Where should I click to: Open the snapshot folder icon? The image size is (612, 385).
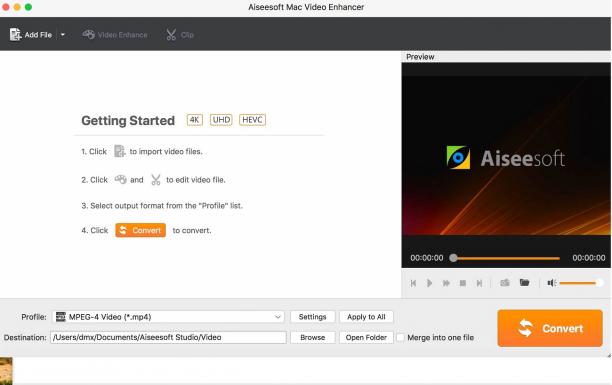pos(525,282)
